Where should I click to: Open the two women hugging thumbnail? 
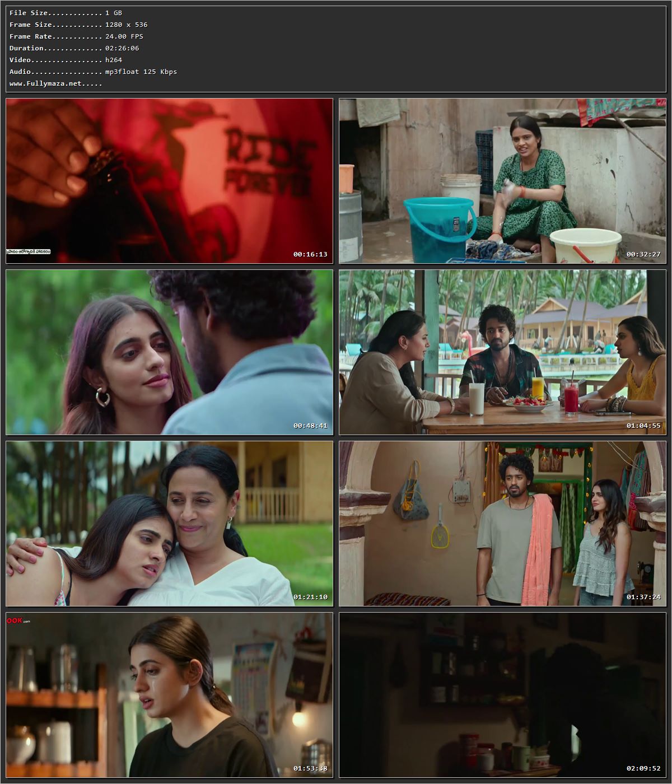[169, 524]
